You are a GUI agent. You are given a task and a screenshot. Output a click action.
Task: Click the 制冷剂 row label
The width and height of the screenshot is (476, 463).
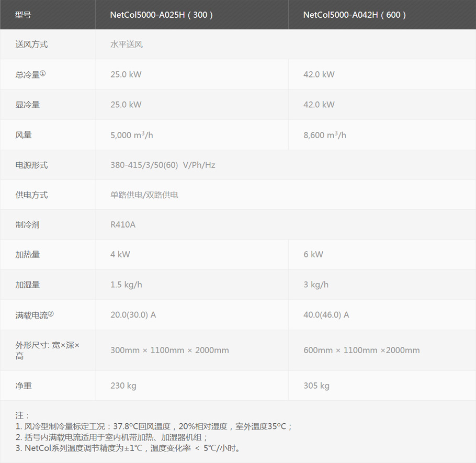click(28, 224)
